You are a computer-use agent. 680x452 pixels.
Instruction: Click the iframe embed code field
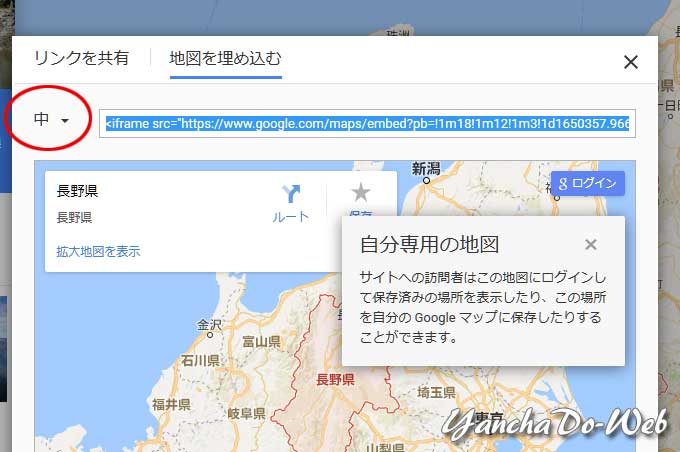pyautogui.click(x=366, y=124)
